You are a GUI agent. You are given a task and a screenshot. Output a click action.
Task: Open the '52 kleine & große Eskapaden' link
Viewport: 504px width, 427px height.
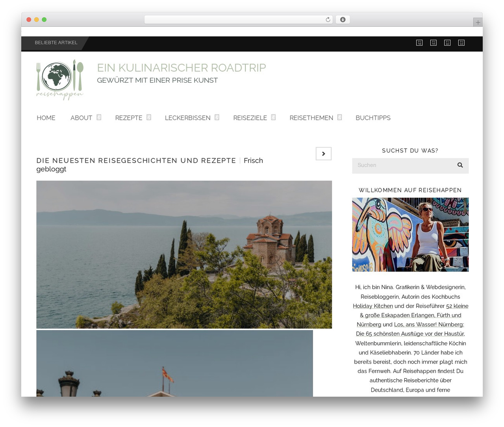click(x=410, y=315)
